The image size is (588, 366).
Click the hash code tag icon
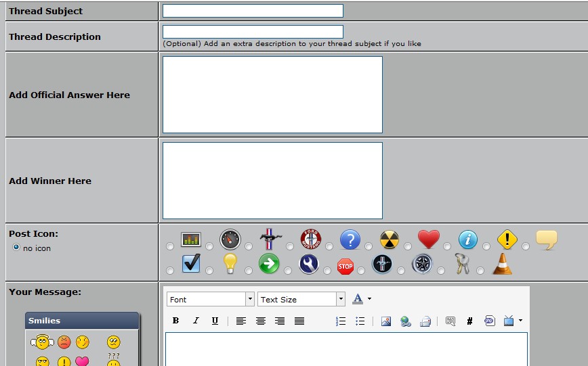469,321
